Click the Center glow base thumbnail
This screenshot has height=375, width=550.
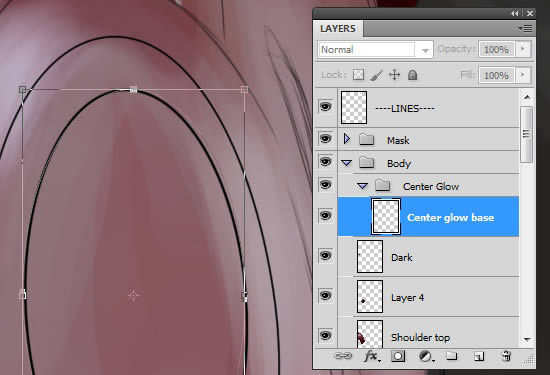coord(386,217)
